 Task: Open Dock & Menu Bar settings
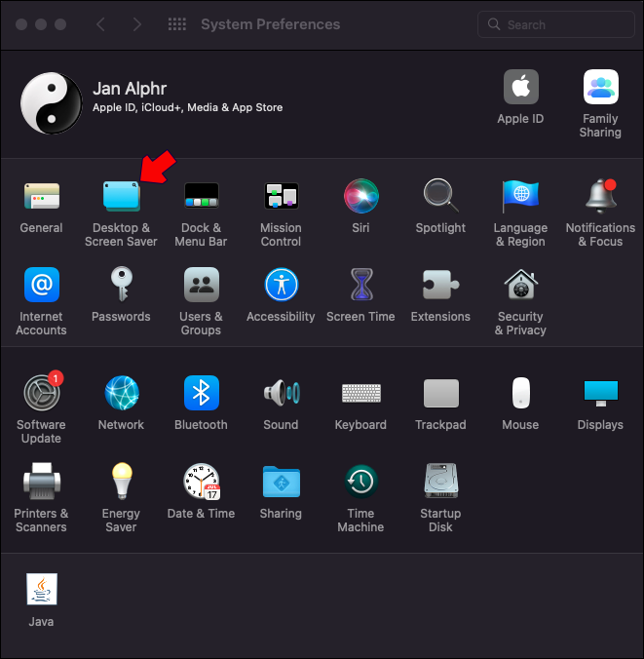point(202,196)
